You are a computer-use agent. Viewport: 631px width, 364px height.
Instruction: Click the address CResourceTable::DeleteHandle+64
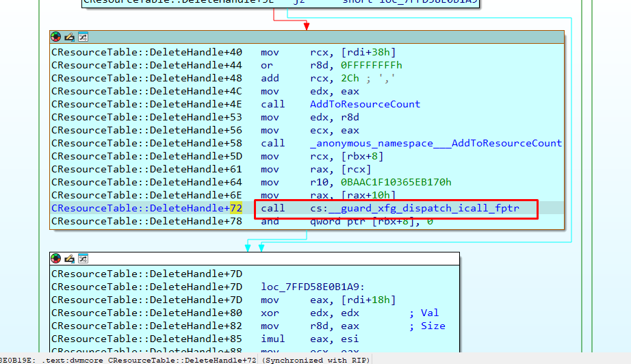click(146, 182)
